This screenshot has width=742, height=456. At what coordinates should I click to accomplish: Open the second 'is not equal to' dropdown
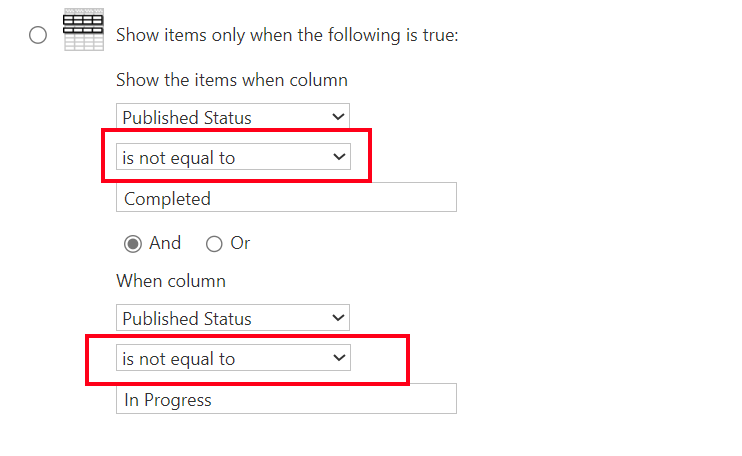click(x=232, y=358)
